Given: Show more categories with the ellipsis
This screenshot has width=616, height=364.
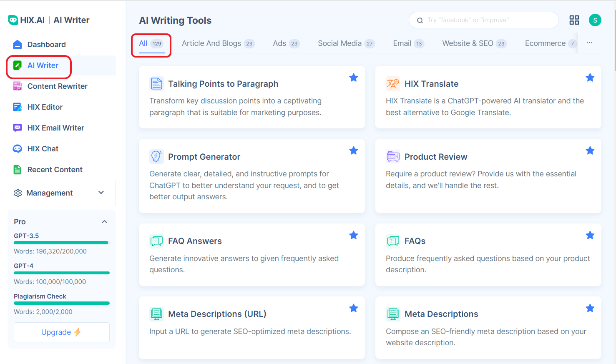Looking at the screenshot, I should 589,43.
